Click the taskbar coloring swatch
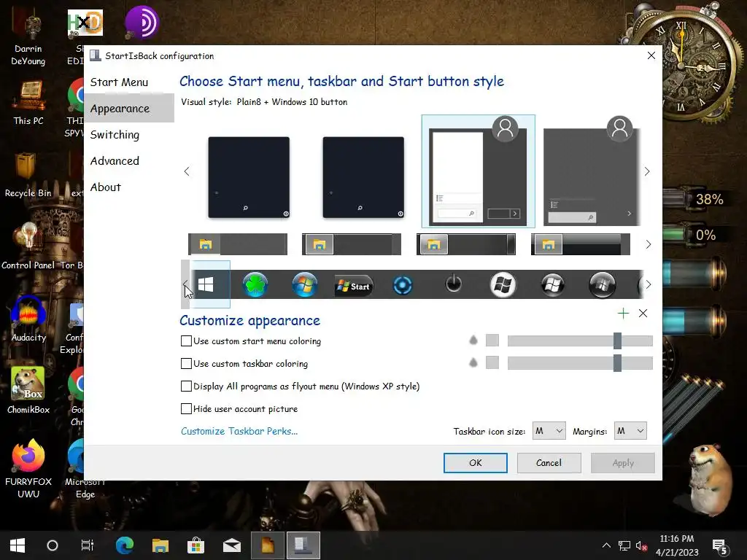 pyautogui.click(x=492, y=362)
